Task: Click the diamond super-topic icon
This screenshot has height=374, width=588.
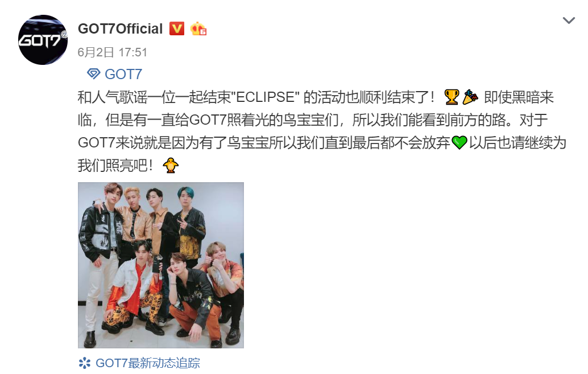Action: (93, 73)
